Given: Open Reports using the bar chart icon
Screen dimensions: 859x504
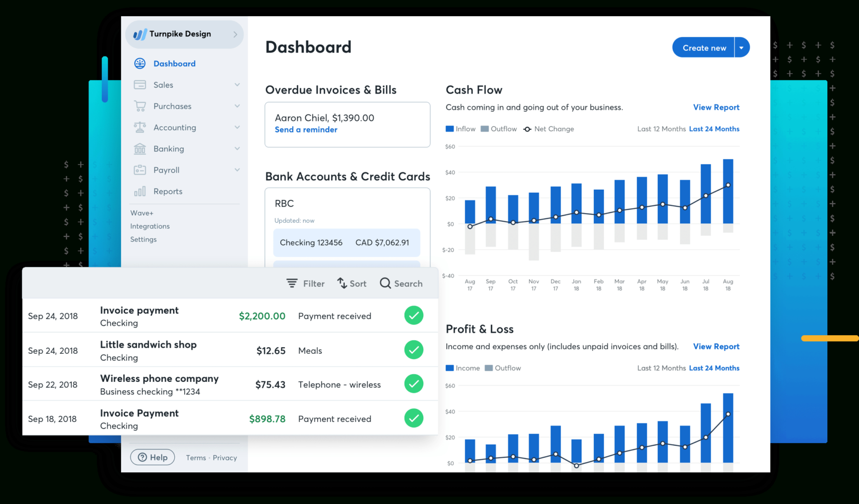Looking at the screenshot, I should tap(139, 191).
